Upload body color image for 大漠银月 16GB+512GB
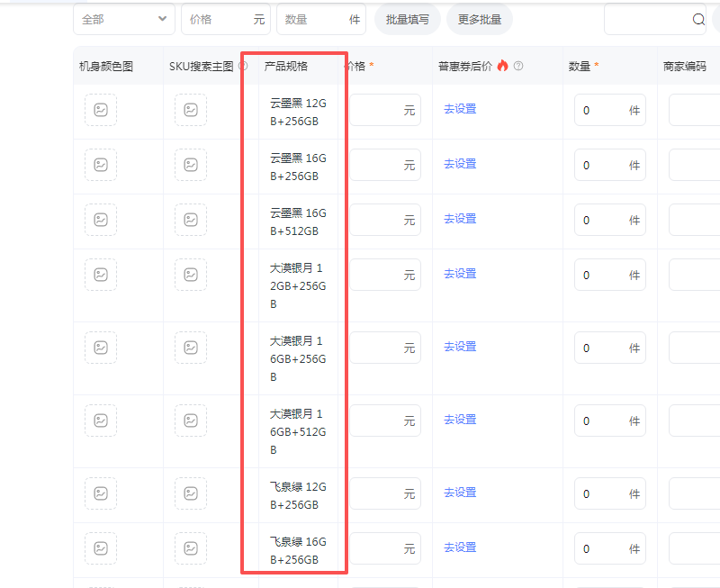720x588 pixels. coord(101,421)
